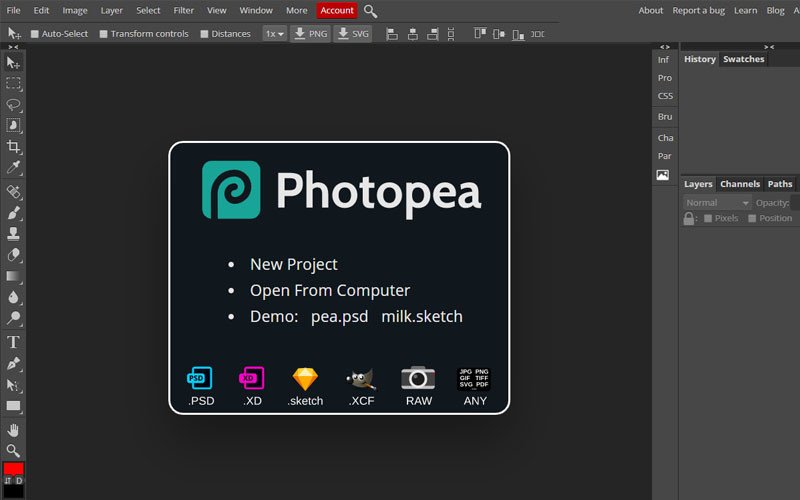This screenshot has height=500, width=800.
Task: Click the lock icon in Layers panel
Action: click(689, 218)
